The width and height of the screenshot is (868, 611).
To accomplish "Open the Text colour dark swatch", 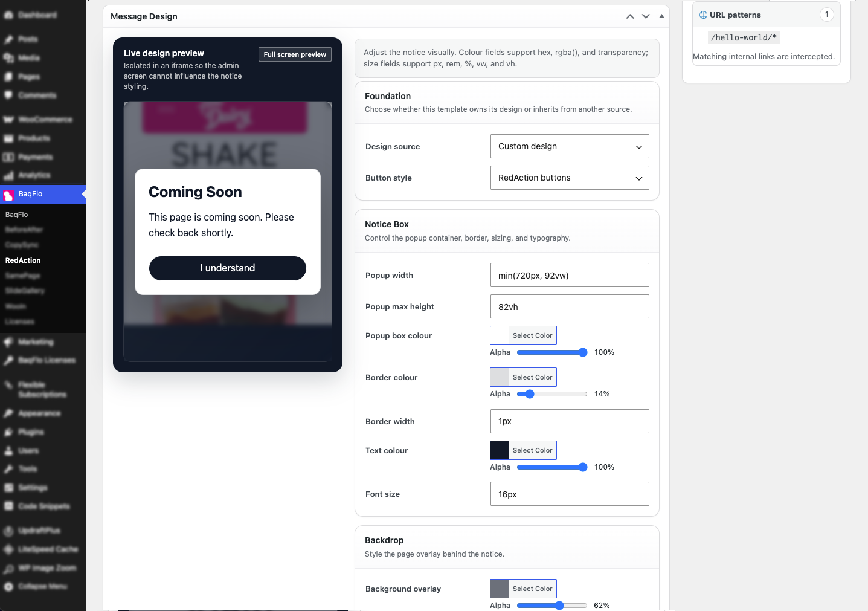I will pos(500,450).
